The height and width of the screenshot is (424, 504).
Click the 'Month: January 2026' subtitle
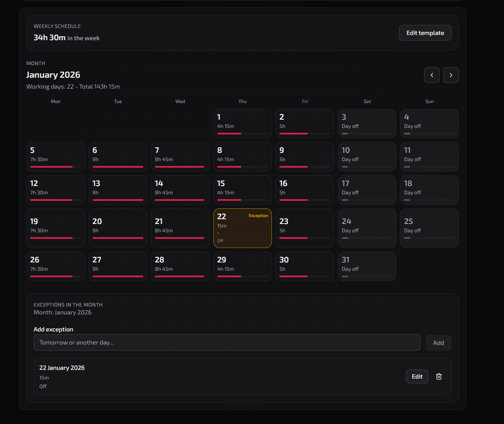tap(63, 312)
